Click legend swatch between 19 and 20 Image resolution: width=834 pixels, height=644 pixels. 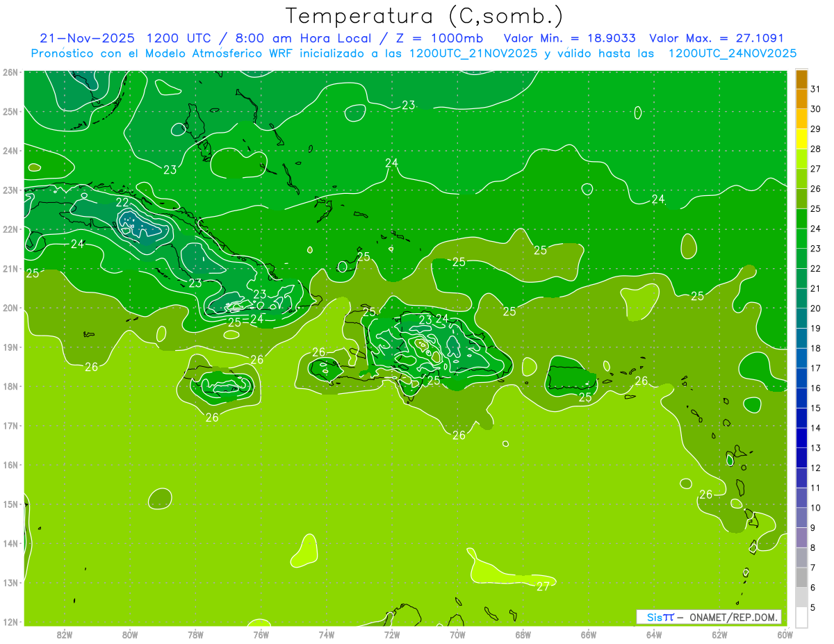[x=801, y=318]
